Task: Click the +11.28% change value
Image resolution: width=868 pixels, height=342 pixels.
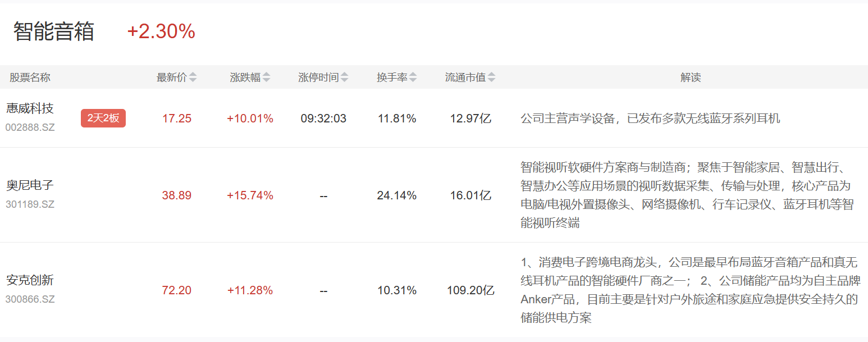Action: click(250, 290)
